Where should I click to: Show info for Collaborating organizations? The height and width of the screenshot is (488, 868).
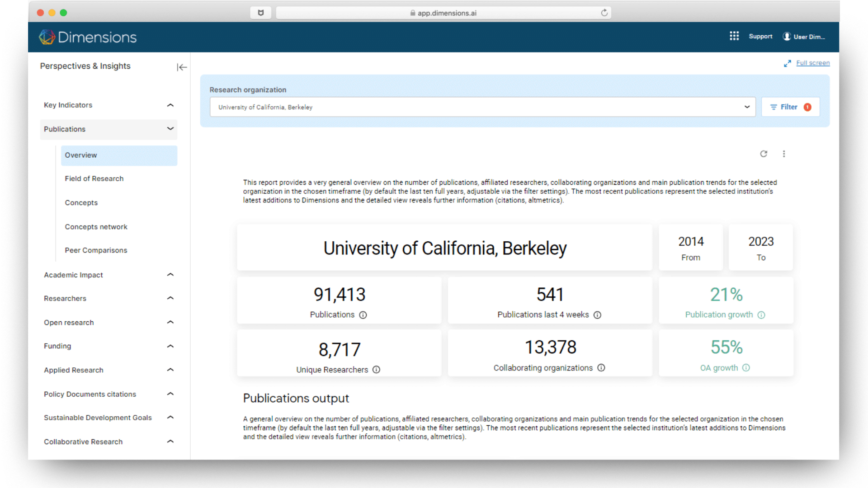pos(601,368)
